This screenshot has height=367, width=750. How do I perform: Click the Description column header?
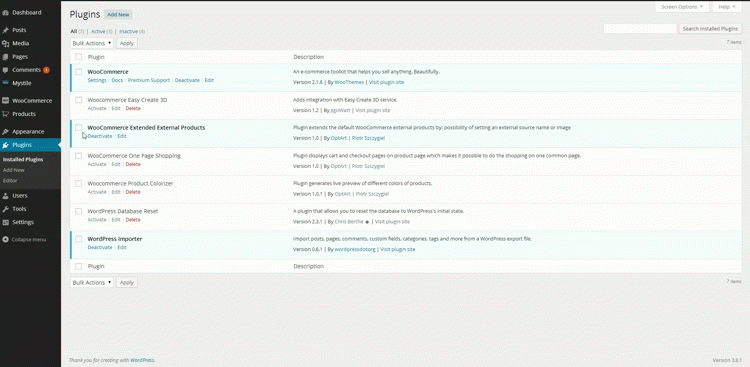[309, 57]
